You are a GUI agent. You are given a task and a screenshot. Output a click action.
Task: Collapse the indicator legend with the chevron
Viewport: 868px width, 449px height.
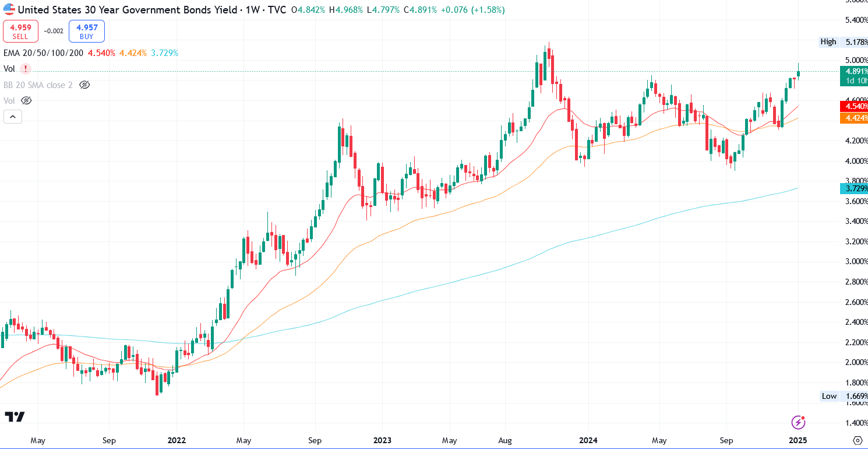point(13,117)
